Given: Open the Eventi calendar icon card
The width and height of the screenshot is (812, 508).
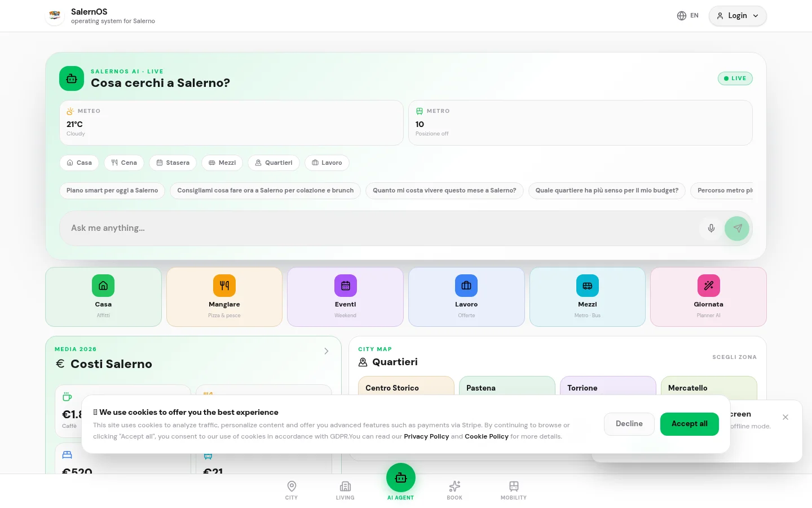Looking at the screenshot, I should [x=345, y=297].
